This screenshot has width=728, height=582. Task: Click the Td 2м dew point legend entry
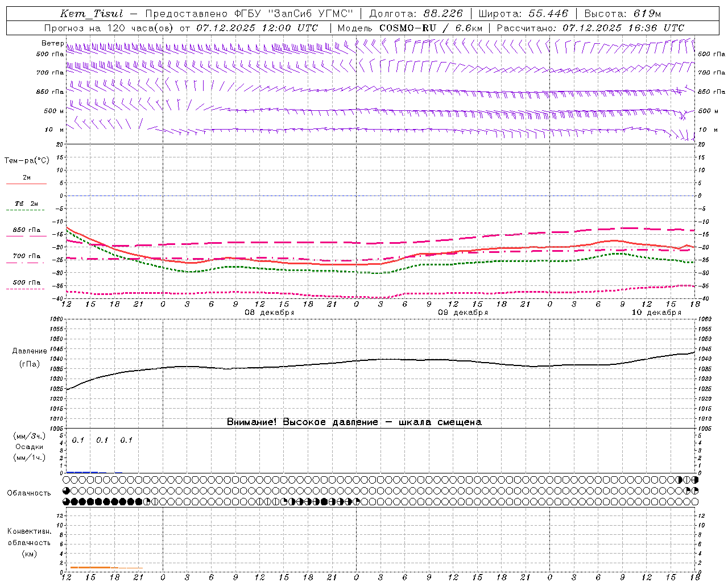27,203
